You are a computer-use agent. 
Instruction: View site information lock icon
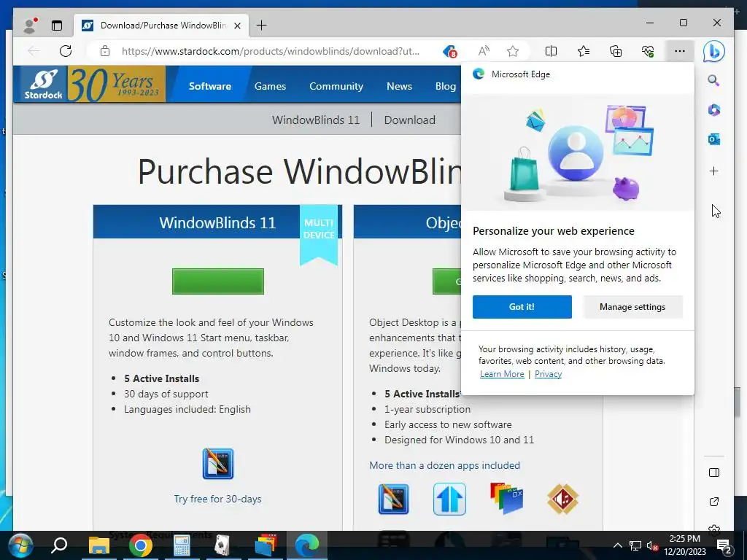[105, 51]
